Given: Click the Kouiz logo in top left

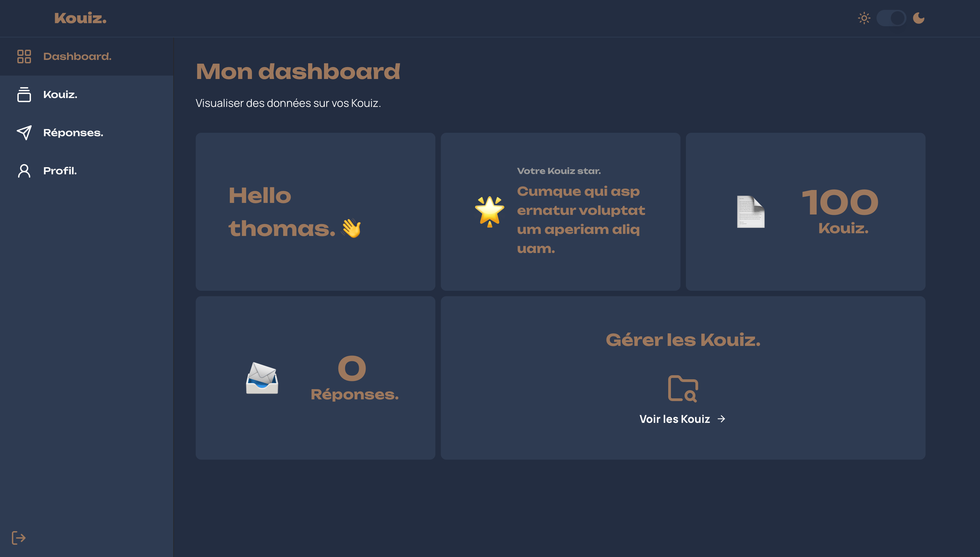Looking at the screenshot, I should pyautogui.click(x=80, y=18).
